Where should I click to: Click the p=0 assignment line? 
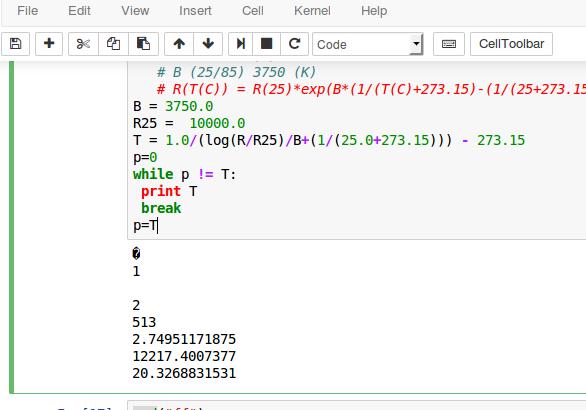click(145, 157)
